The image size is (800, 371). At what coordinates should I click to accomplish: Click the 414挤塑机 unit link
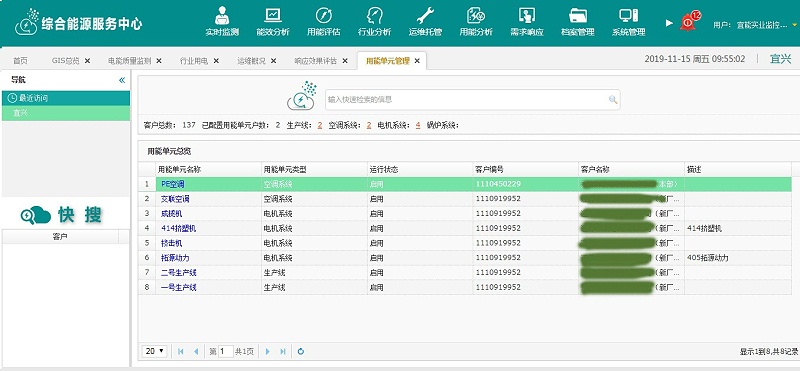pyautogui.click(x=178, y=228)
